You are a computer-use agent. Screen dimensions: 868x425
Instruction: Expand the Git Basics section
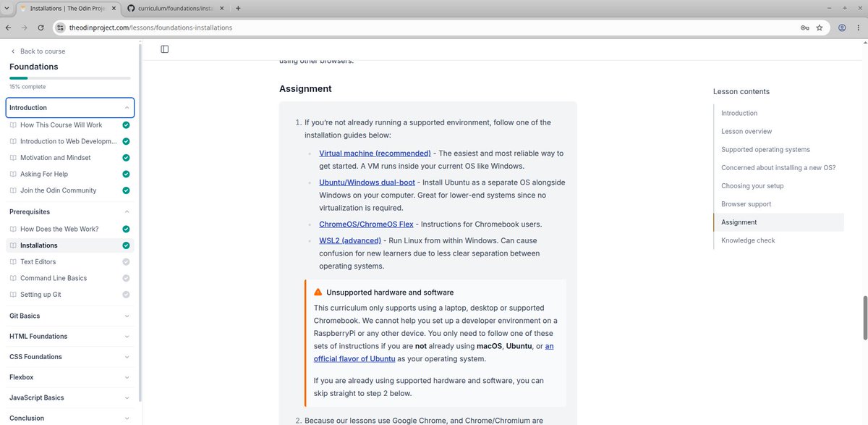(70, 316)
